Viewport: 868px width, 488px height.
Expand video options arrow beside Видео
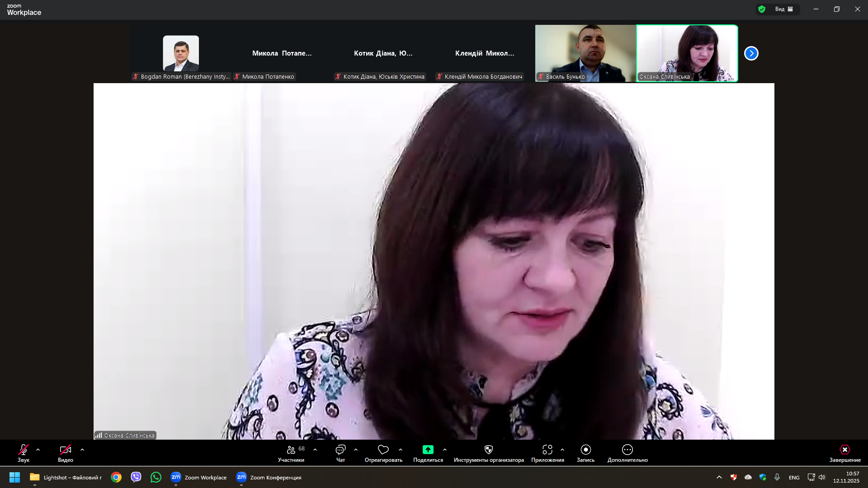[x=82, y=450]
